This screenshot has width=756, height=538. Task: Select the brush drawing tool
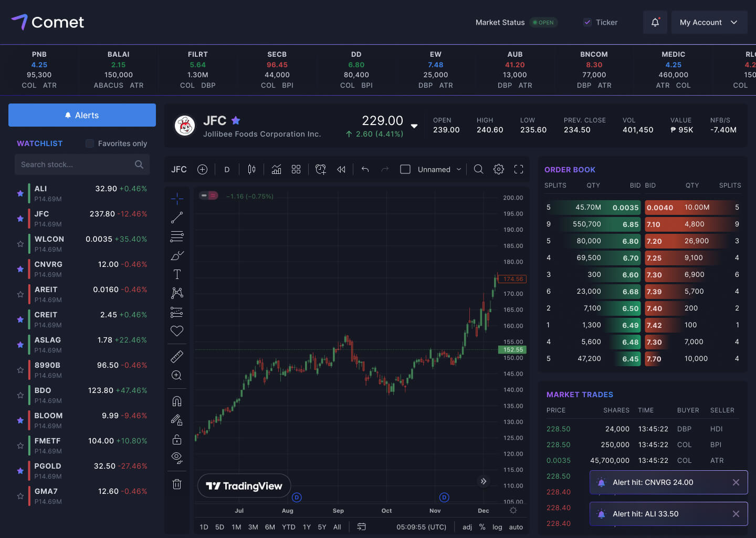(177, 255)
